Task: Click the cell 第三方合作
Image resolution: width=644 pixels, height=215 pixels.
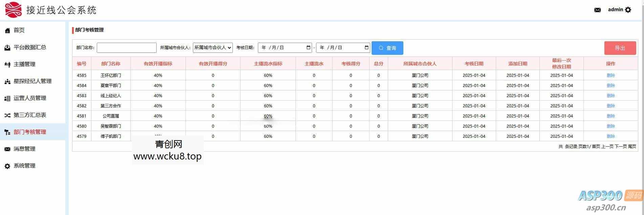Action: click(x=111, y=106)
